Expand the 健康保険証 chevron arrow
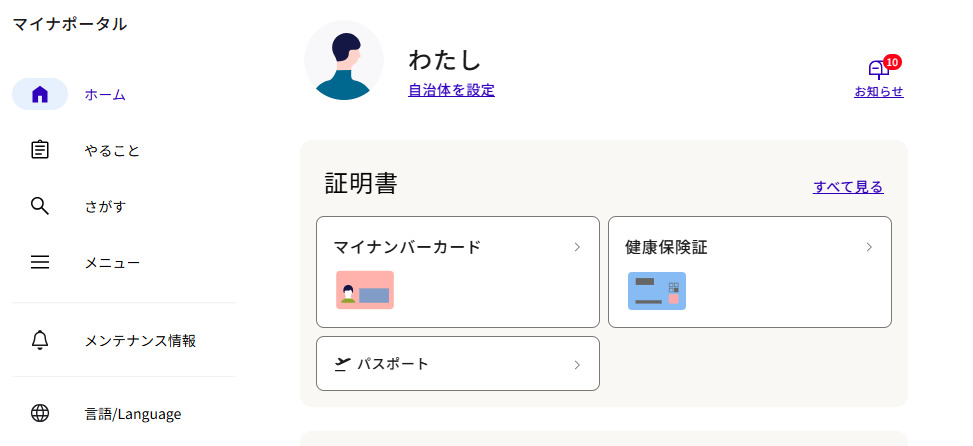 click(869, 247)
